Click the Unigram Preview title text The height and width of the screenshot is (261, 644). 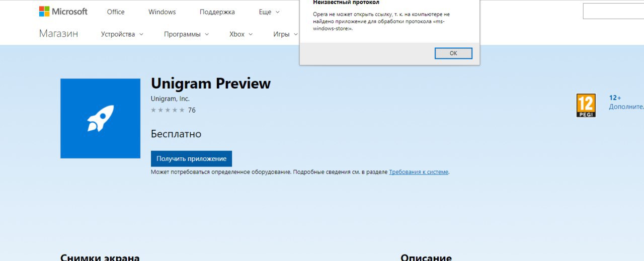point(211,83)
